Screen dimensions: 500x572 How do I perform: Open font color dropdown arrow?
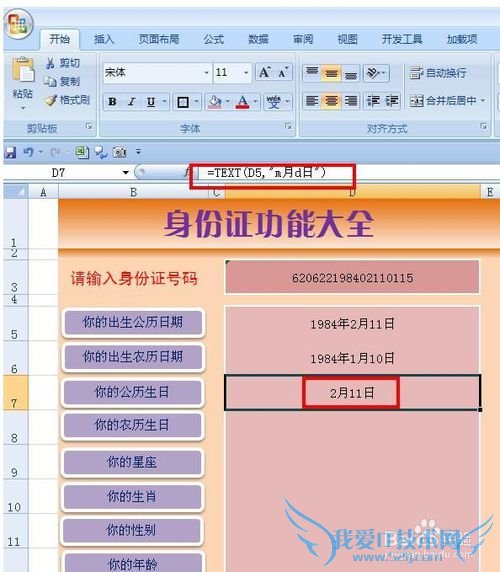pyautogui.click(x=255, y=101)
